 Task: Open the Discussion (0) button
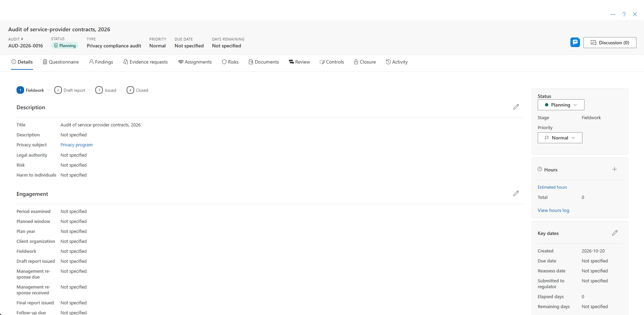coord(610,43)
